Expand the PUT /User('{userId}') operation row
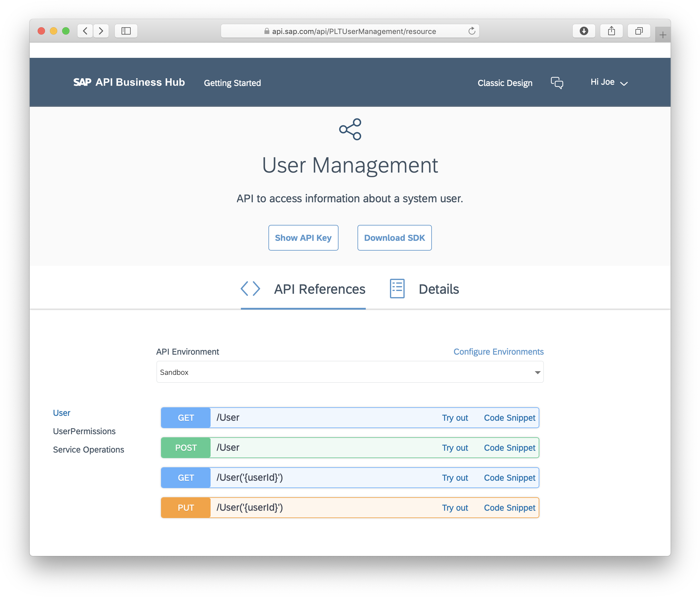Image resolution: width=700 pixels, height=597 pixels. click(x=350, y=508)
